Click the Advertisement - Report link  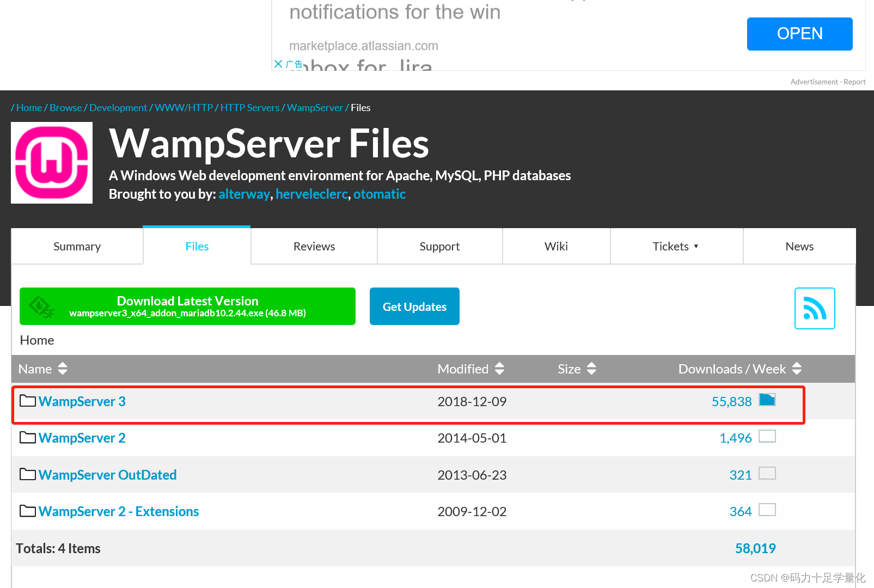(828, 82)
